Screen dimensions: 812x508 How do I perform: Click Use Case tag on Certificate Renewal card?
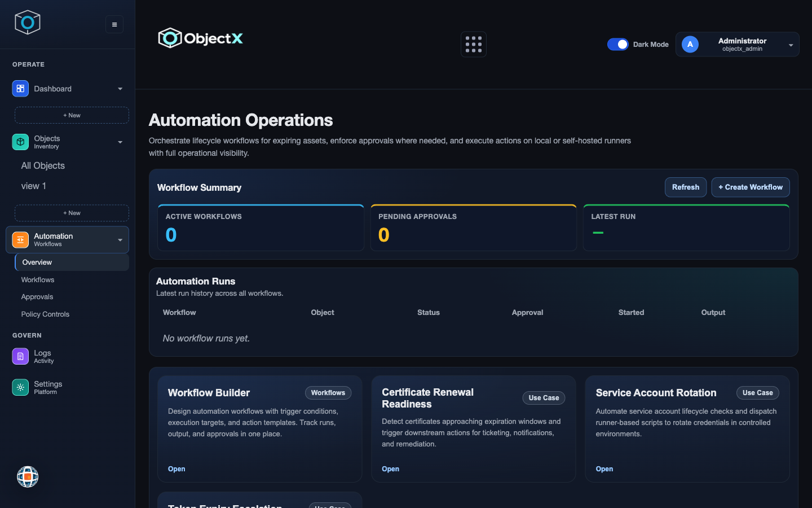[544, 398]
